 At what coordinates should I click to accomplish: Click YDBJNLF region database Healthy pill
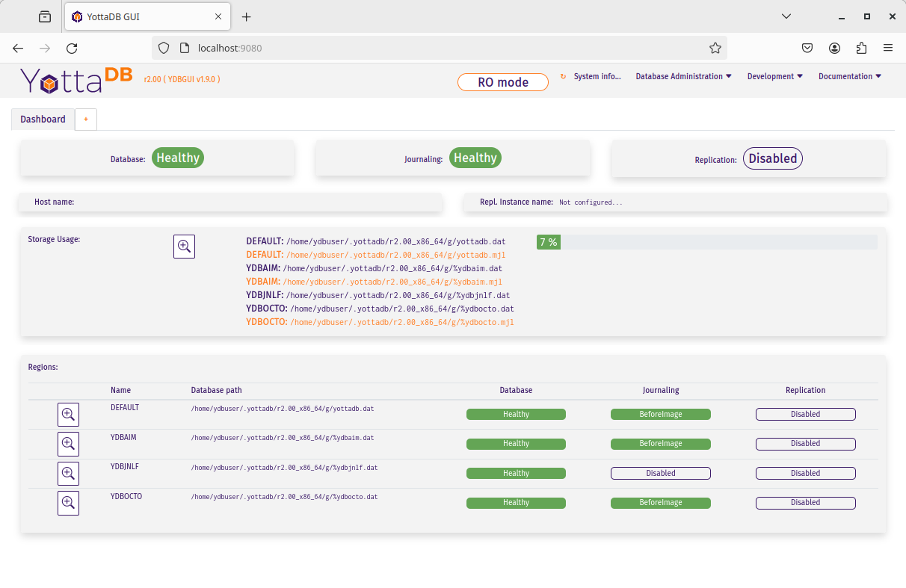516,473
